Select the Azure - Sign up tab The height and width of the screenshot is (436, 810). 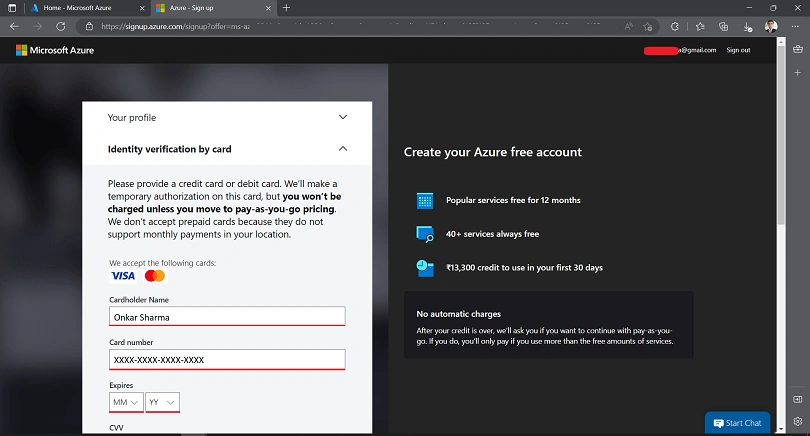click(213, 8)
